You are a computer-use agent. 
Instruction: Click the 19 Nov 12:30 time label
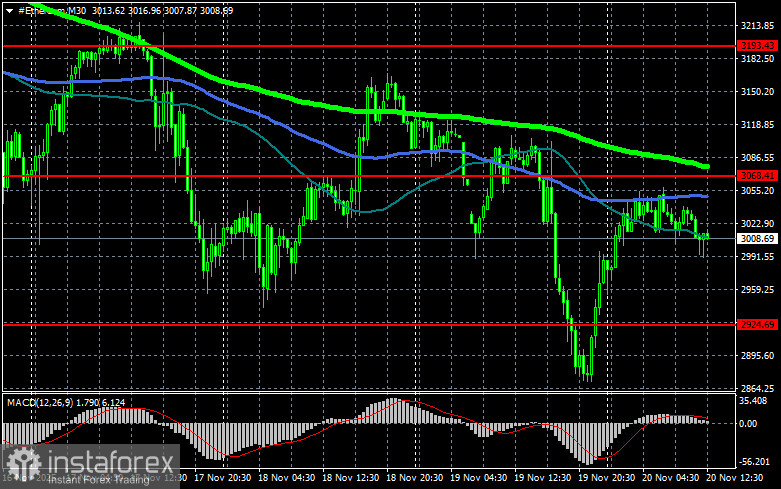(x=542, y=478)
